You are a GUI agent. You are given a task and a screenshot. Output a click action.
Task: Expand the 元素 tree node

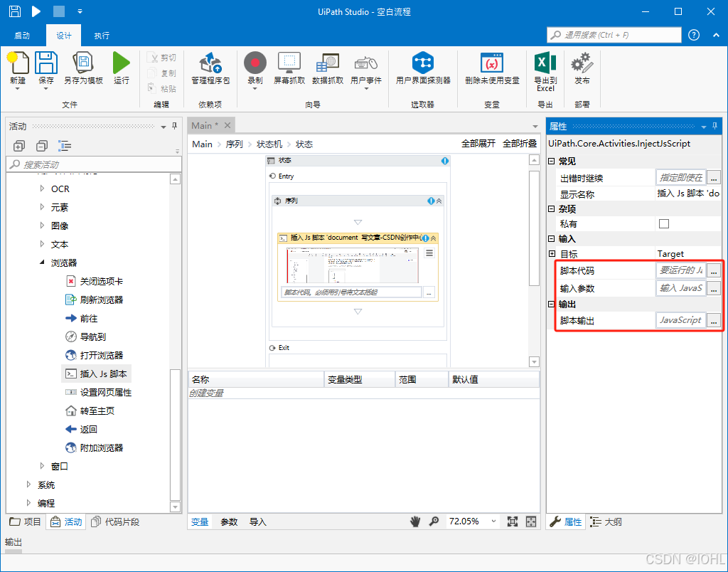tap(42, 207)
